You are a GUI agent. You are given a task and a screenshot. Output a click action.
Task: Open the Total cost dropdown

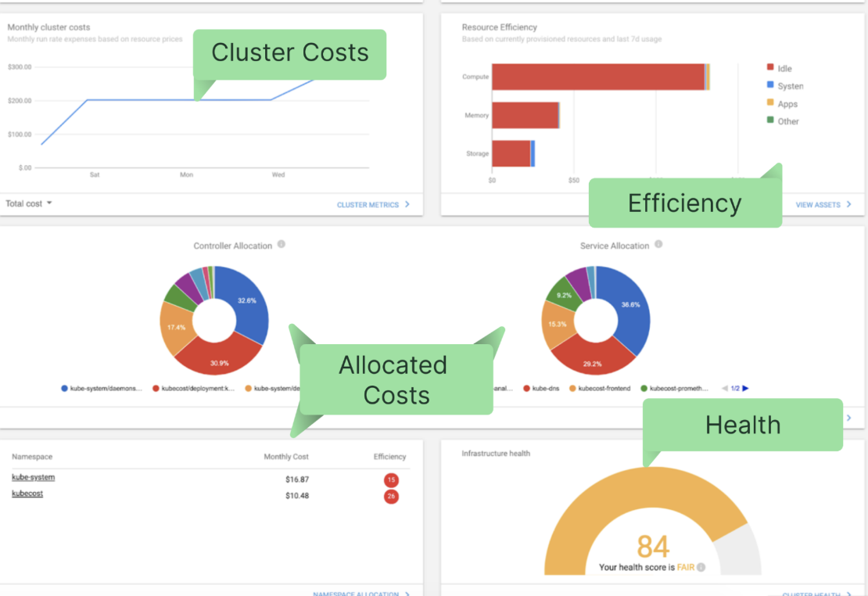coord(29,203)
